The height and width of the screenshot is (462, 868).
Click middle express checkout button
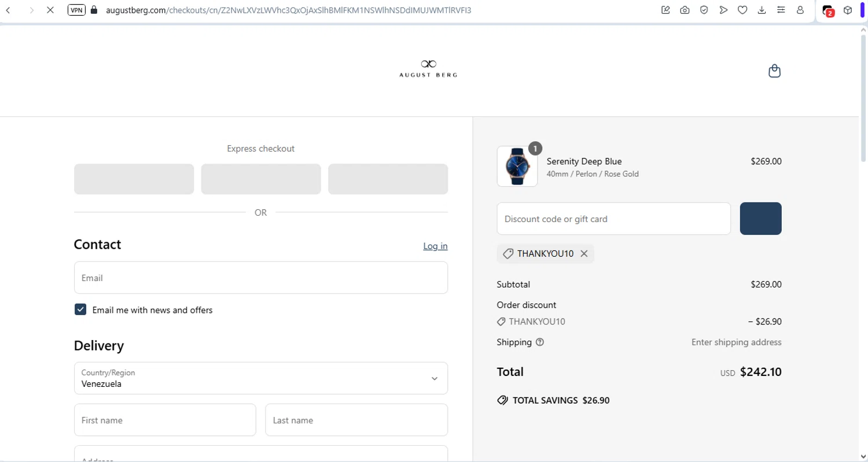(x=261, y=179)
